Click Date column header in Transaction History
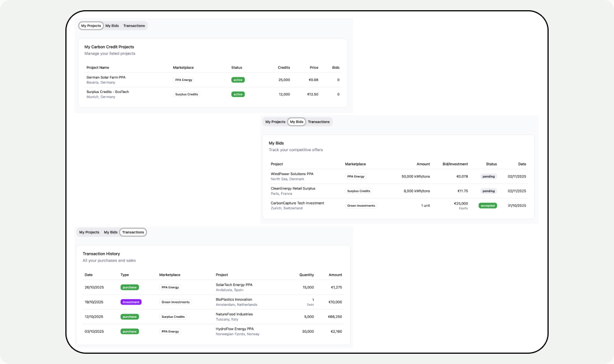Screen dimensions: 614x364 89,275
